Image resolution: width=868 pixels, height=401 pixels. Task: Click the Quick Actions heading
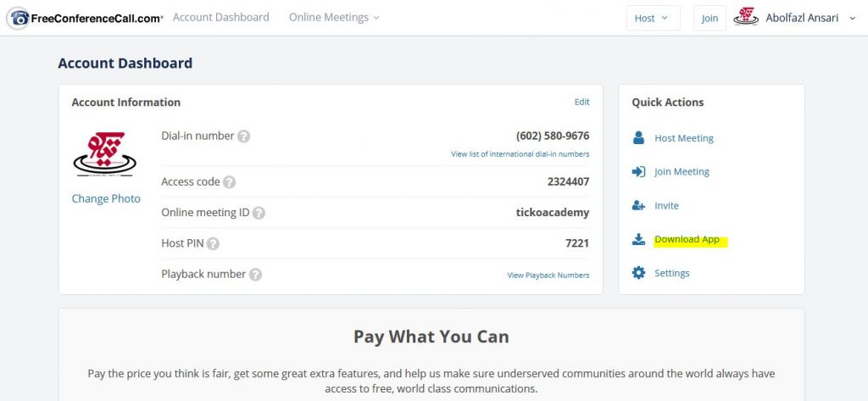pos(668,103)
